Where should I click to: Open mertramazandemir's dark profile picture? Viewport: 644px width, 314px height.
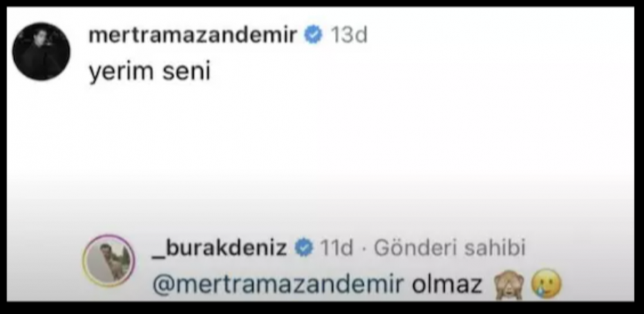coord(41,52)
